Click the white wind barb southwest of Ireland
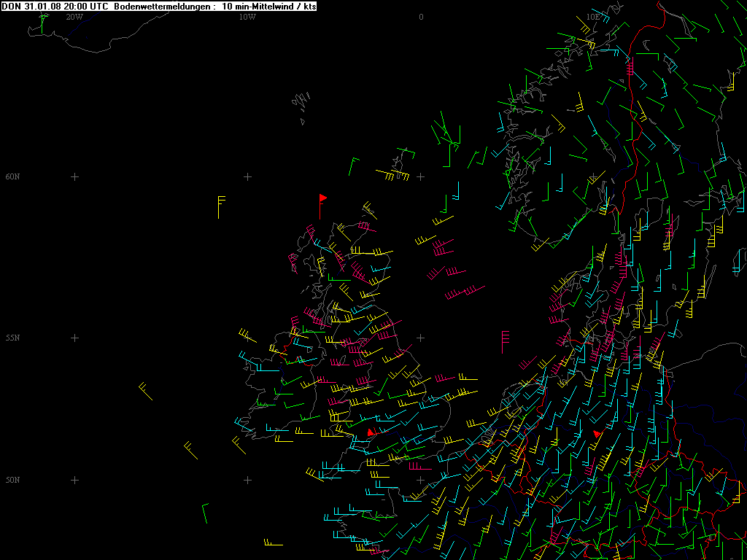Viewport: 747px width, 560px height. point(190,450)
